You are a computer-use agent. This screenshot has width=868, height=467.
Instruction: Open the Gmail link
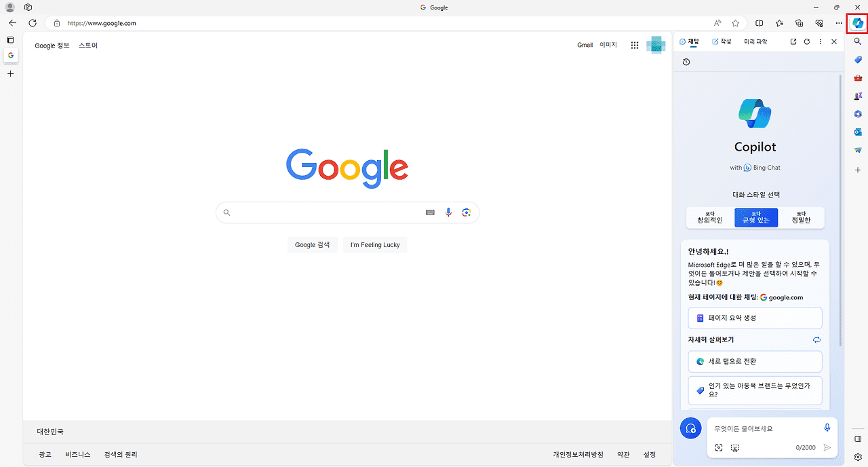tap(585, 45)
